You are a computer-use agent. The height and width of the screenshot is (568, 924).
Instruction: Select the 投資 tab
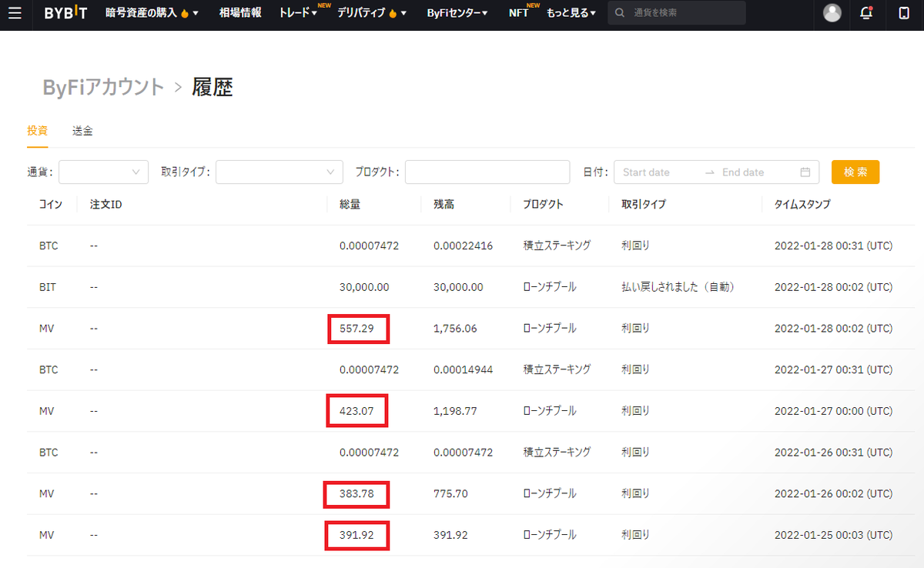pyautogui.click(x=38, y=131)
